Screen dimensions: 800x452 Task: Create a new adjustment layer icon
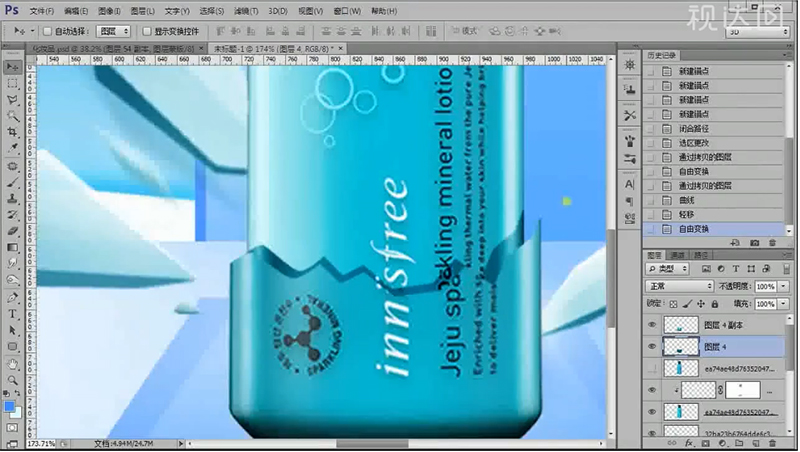tap(722, 443)
